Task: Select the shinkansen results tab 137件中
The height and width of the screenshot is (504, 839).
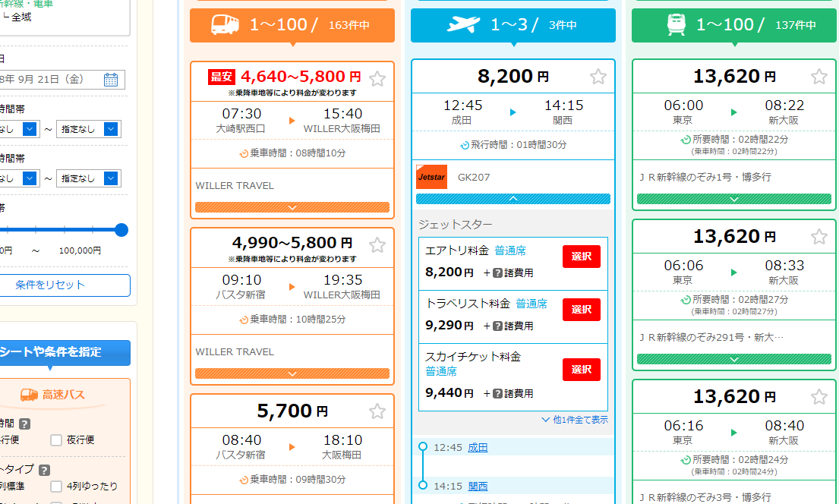Action: [734, 25]
